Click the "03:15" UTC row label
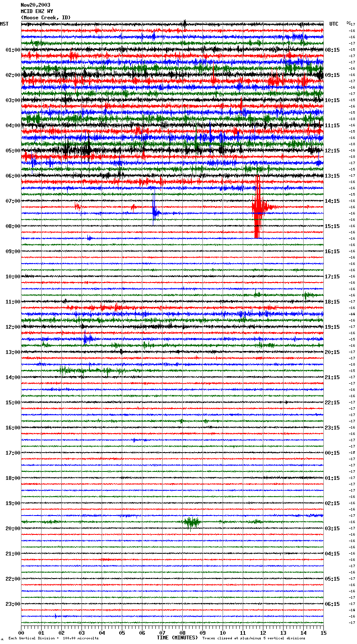This screenshot has height=644, width=357. 332,529
